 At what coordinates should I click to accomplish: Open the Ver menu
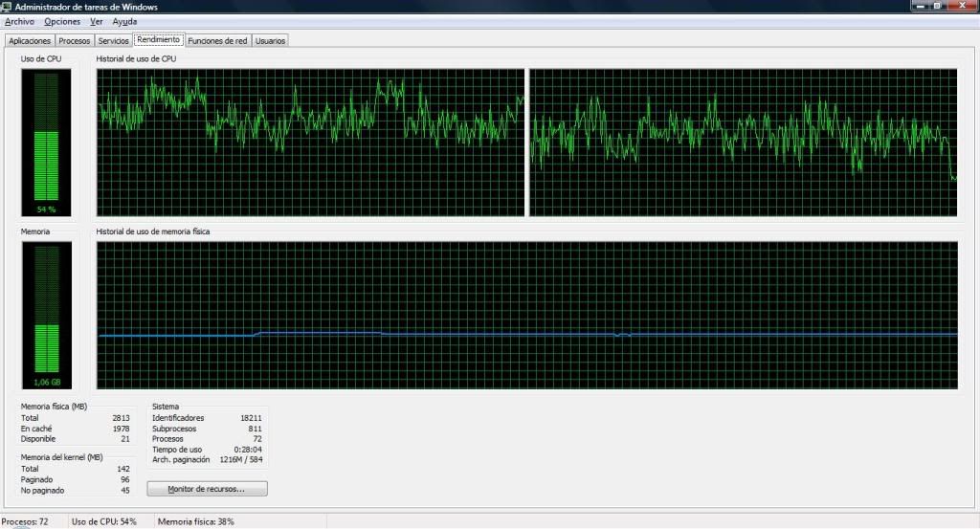[x=96, y=21]
